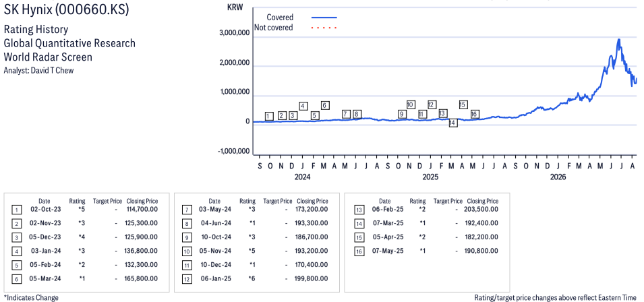Select chart marker 8 on the graph
This screenshot has width=644, height=302.
tap(357, 114)
